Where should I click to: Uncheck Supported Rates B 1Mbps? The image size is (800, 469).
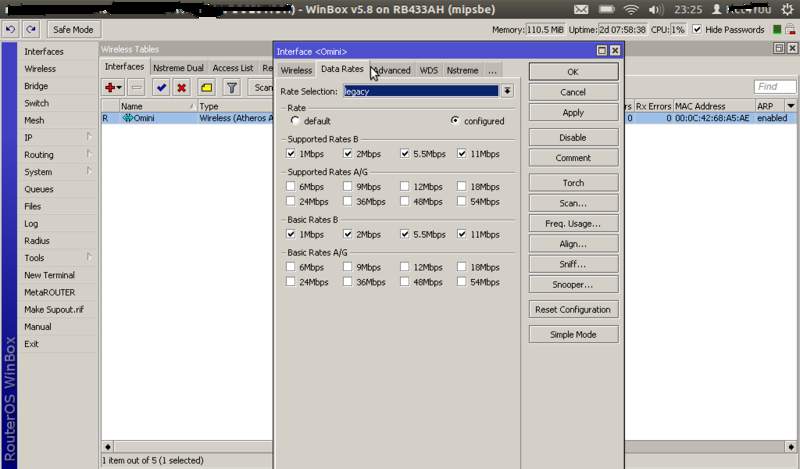pos(291,154)
